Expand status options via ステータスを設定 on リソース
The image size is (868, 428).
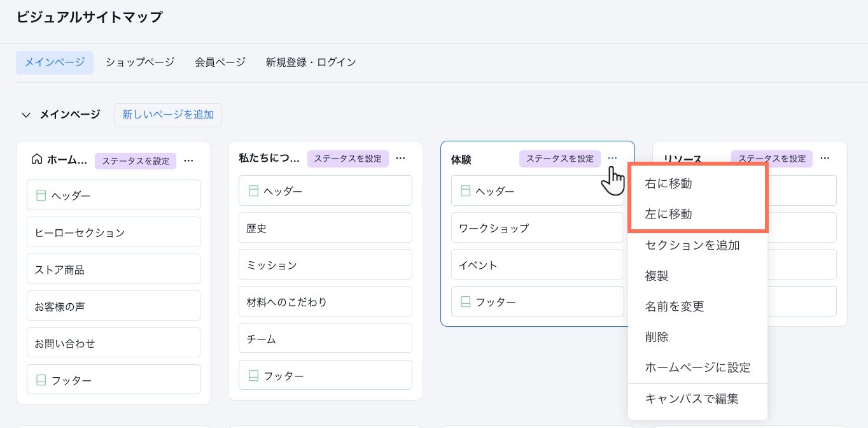771,159
